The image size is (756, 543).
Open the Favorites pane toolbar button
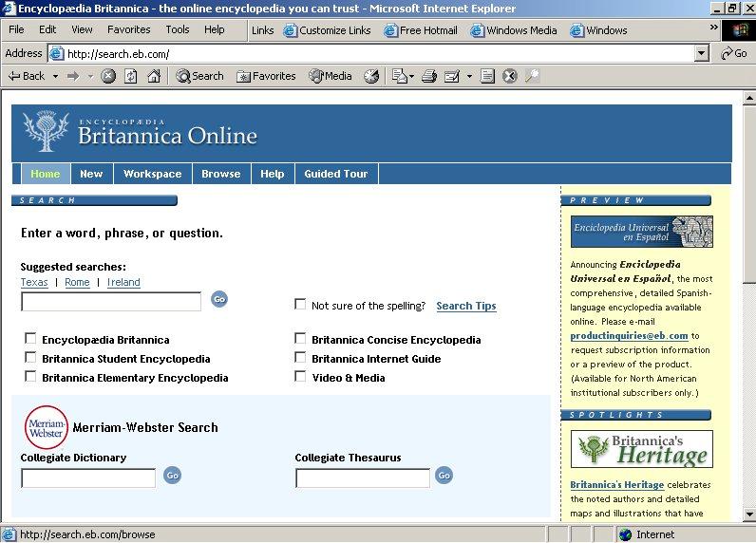pos(266,76)
